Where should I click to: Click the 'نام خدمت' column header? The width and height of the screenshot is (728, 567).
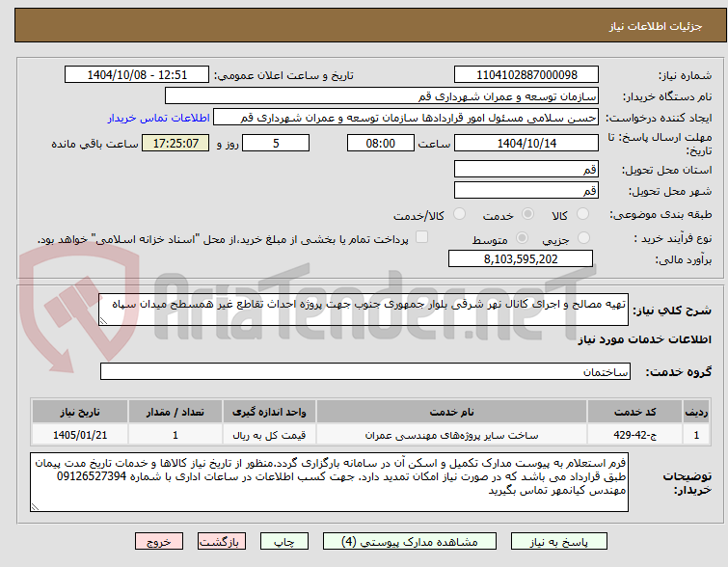click(x=452, y=412)
